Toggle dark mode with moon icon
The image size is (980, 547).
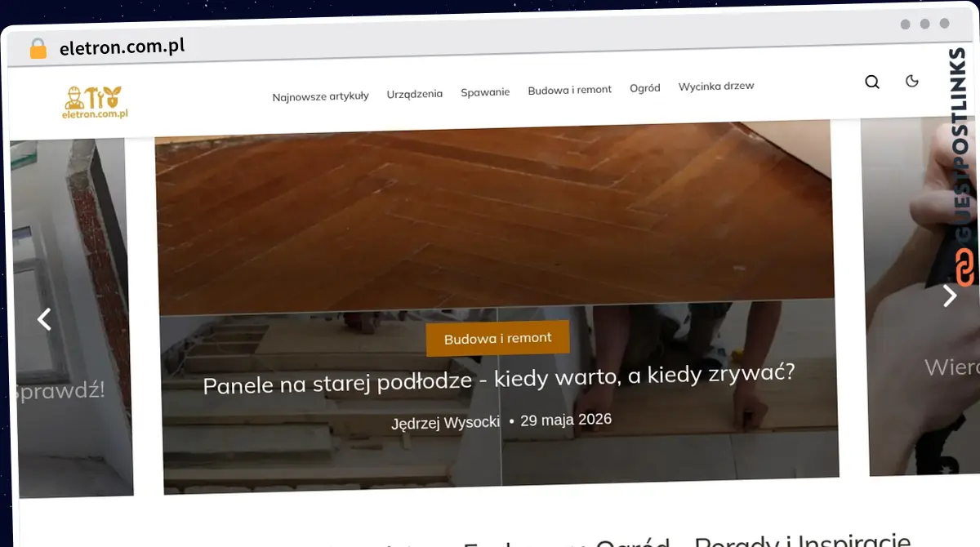912,81
